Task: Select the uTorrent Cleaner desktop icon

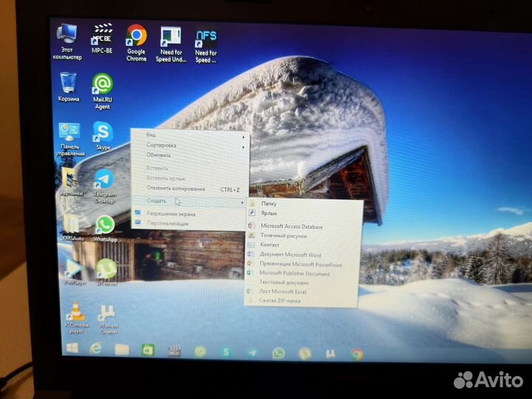Action: pos(108,320)
